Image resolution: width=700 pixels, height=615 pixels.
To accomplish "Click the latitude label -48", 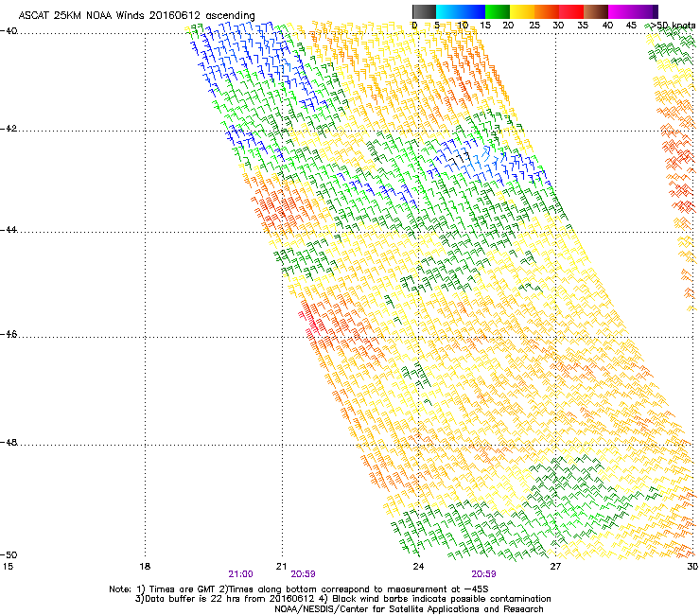I will point(9,442).
